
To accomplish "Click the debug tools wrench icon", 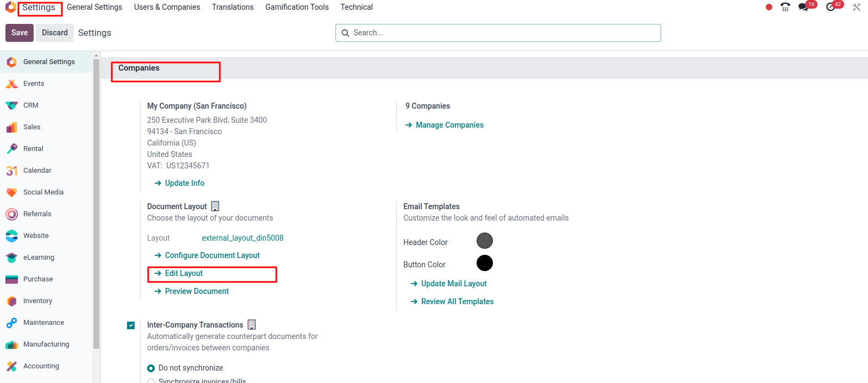I will tap(857, 7).
